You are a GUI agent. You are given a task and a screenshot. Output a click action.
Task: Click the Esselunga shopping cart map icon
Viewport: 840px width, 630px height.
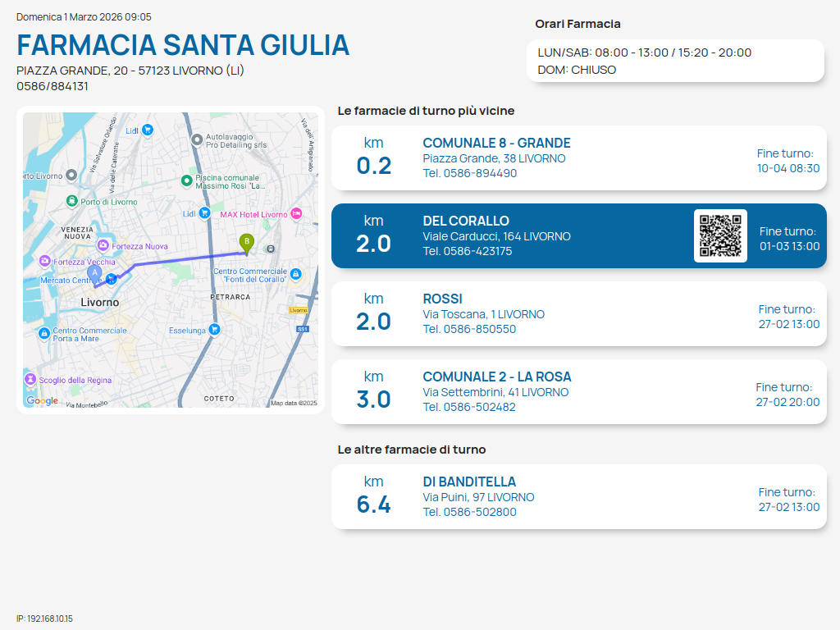click(214, 330)
